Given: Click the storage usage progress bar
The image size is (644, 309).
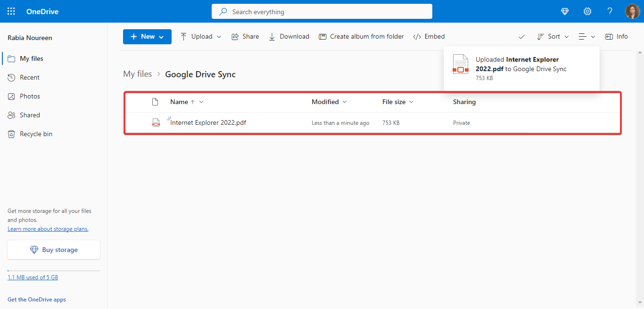Looking at the screenshot, I should [x=54, y=271].
